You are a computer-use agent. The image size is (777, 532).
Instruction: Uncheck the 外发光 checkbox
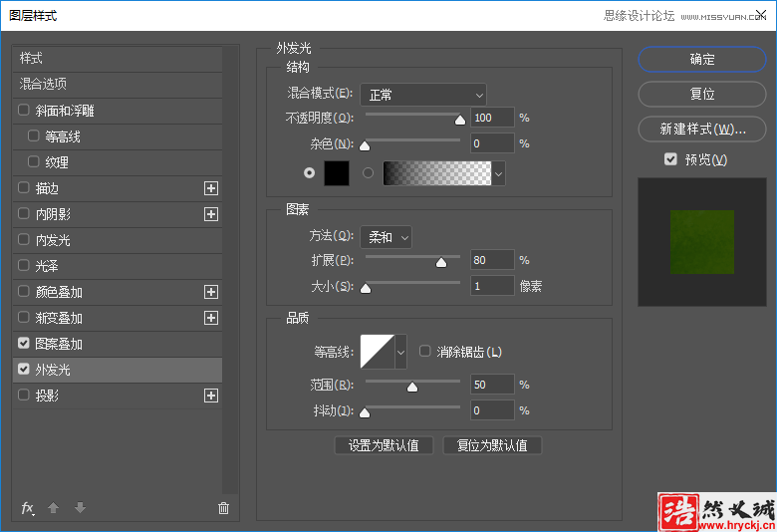(23, 369)
